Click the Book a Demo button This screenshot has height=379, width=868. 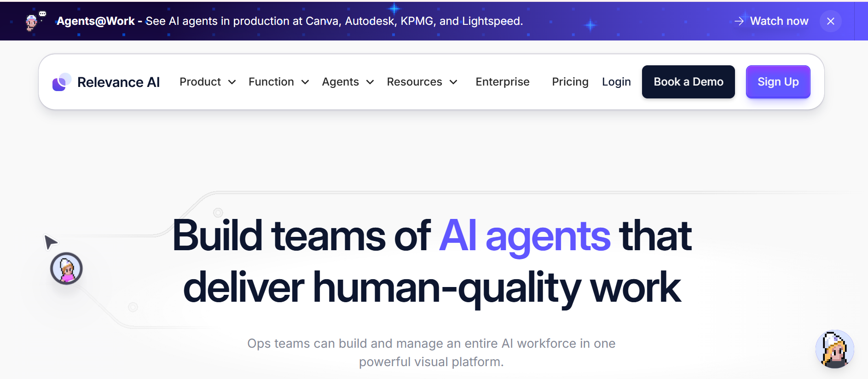click(689, 82)
